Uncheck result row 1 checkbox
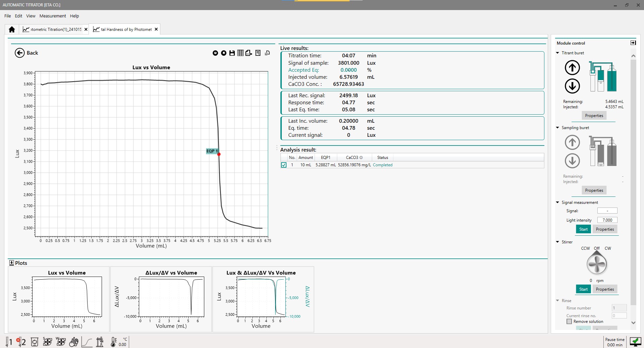The width and height of the screenshot is (644, 348). point(284,165)
